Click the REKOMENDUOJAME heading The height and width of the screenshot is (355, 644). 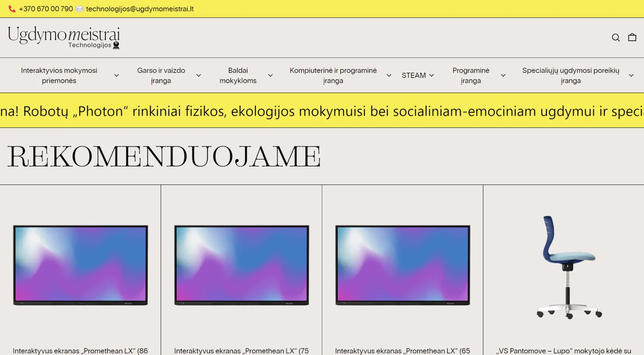tap(164, 157)
